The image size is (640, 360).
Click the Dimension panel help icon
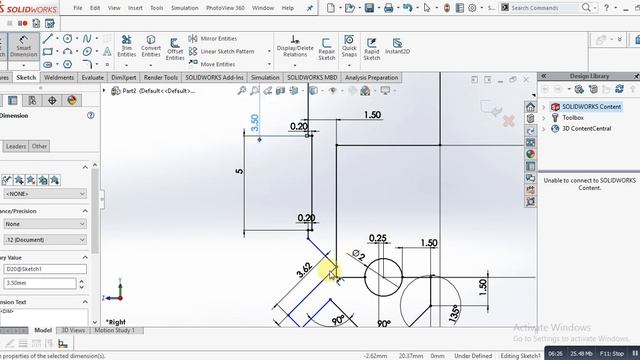pos(91,116)
